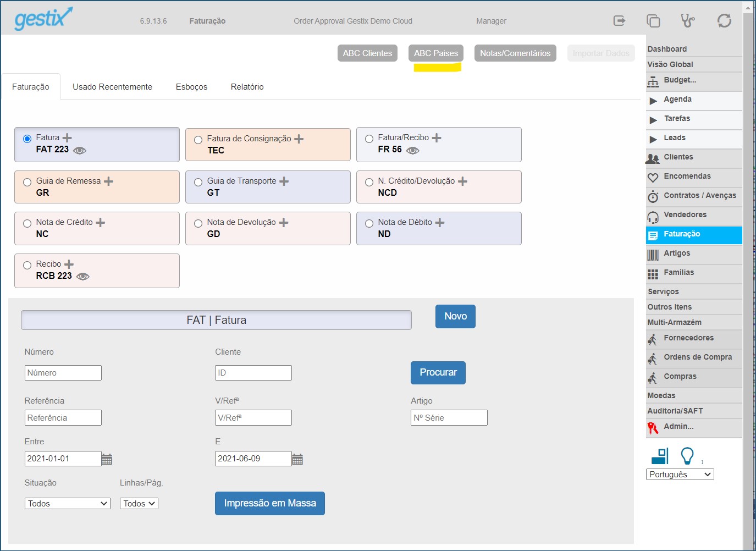Open the Faturação tab
Viewport: 756px width, 551px height.
31,87
